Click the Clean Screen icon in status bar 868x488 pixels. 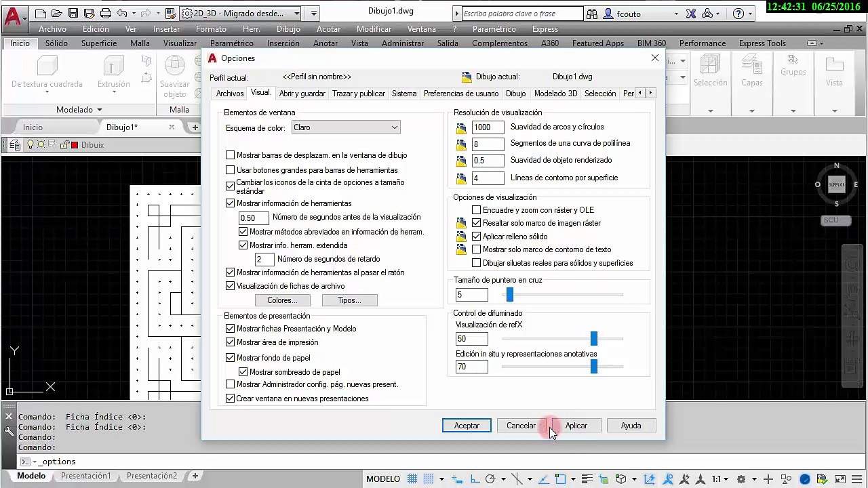[x=840, y=479]
